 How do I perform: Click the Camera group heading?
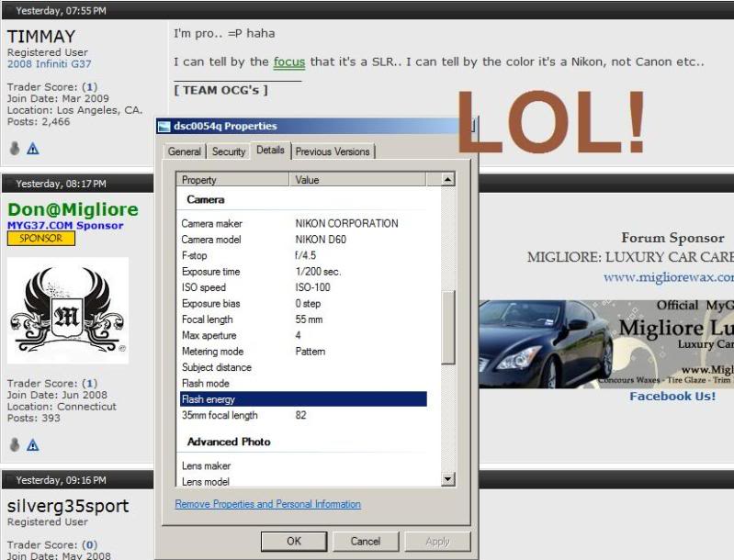click(x=206, y=200)
